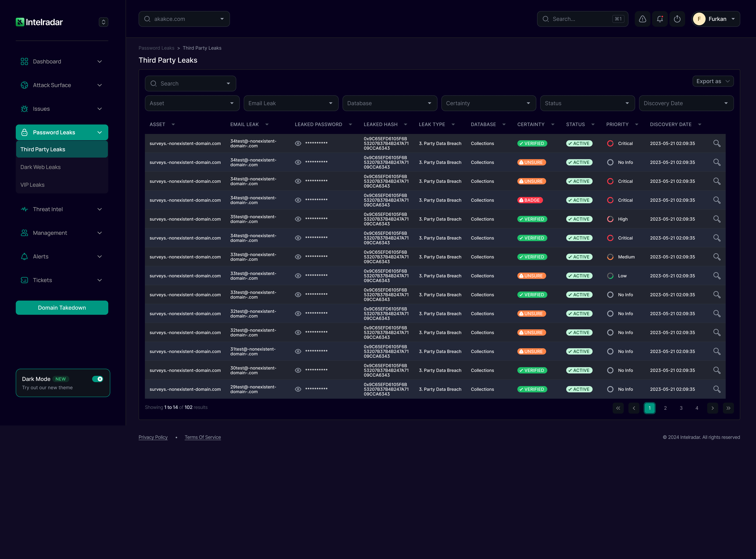
Task: Click magnifier icon on first table row
Action: [x=716, y=143]
